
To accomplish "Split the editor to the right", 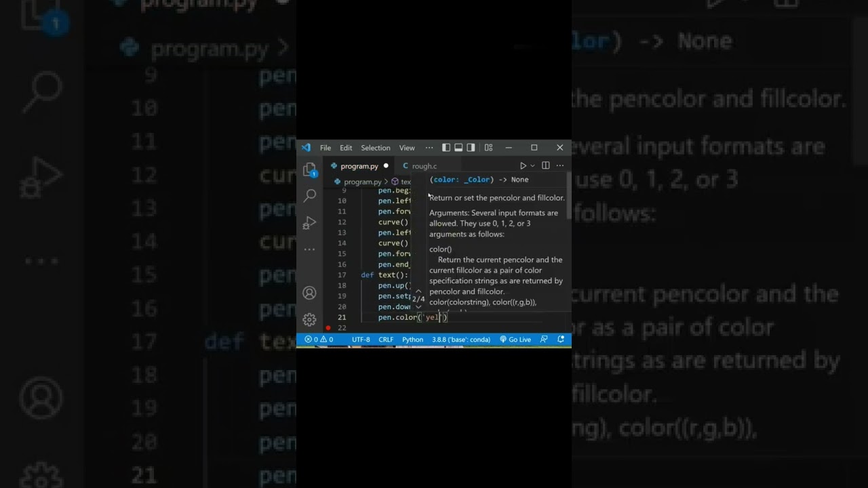I will point(546,165).
